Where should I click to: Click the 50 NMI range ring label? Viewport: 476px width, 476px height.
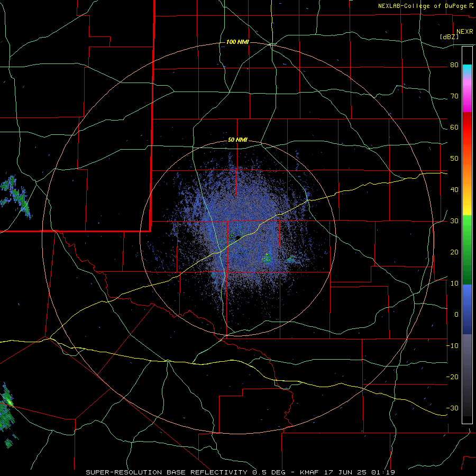(237, 140)
